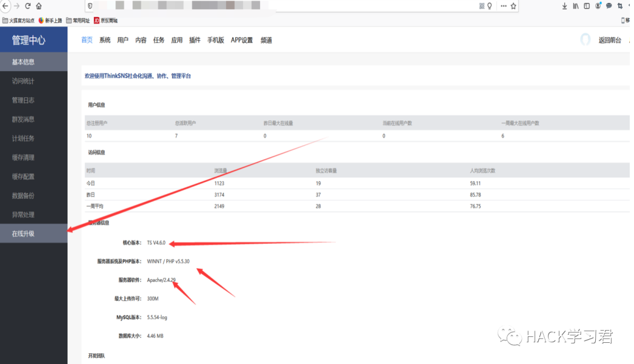
Task: Open the 常用网址 bookmark folder
Action: click(78, 20)
